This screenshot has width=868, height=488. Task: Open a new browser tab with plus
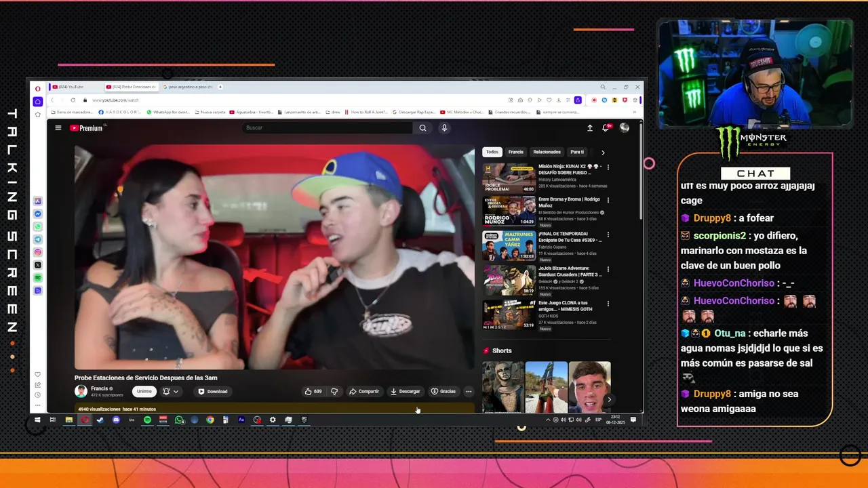[x=220, y=87]
